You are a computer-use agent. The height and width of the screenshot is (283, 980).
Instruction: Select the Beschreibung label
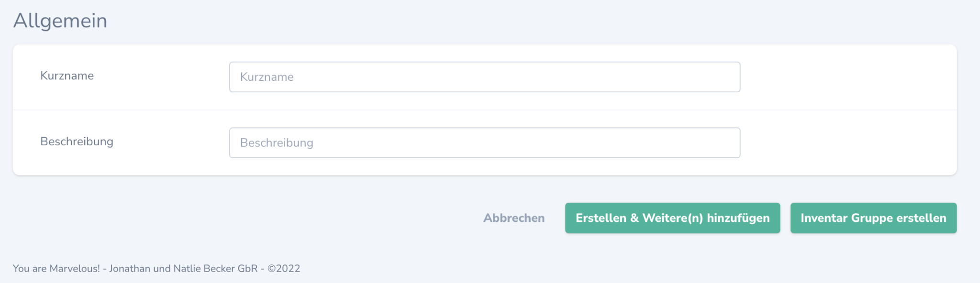[77, 141]
